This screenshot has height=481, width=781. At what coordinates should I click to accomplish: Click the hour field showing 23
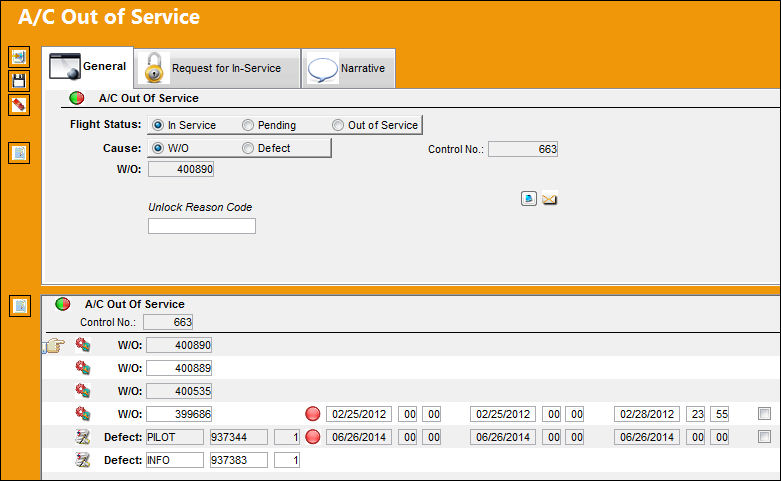point(695,414)
